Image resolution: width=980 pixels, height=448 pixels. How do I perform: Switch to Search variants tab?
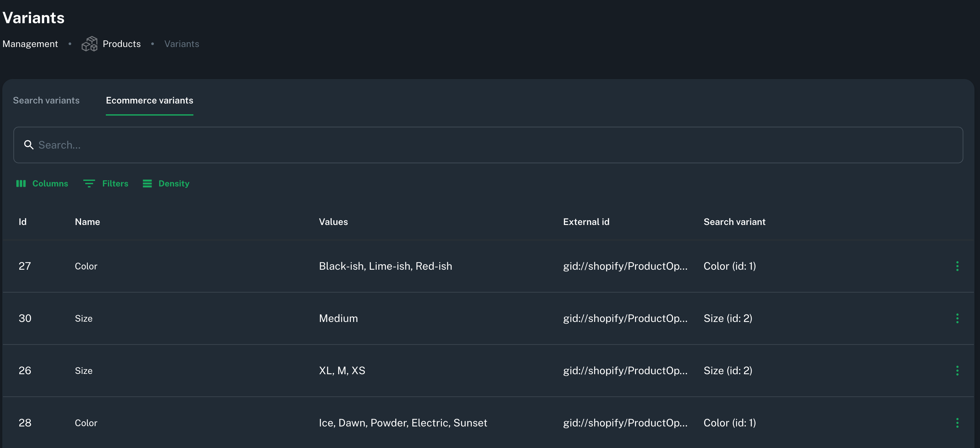pos(46,100)
